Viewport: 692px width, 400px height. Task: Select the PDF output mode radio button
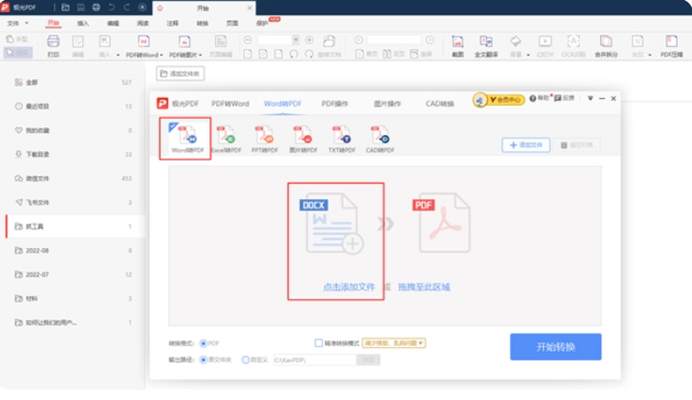point(204,343)
